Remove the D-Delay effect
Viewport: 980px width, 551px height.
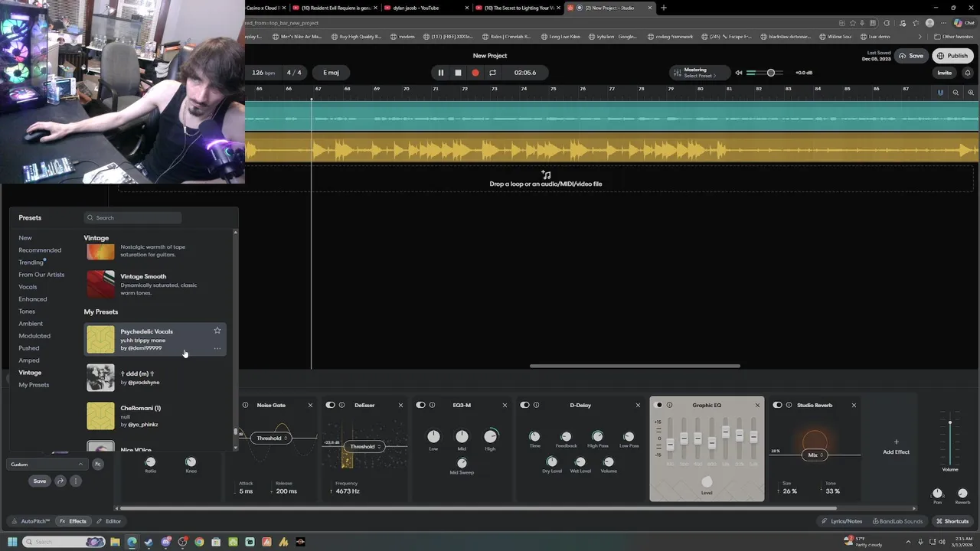638,405
